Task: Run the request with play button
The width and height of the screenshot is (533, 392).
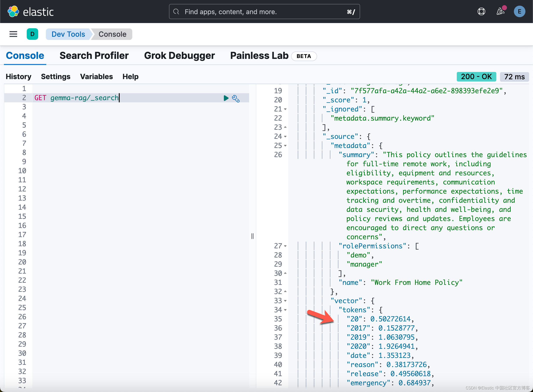Action: tap(226, 98)
